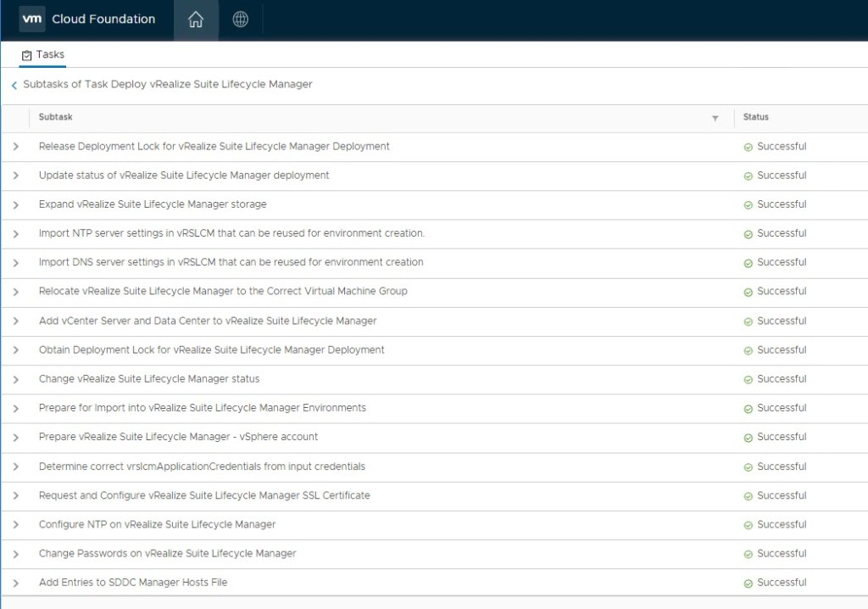
Task: Click success icon for Add Entries row
Action: [748, 584]
